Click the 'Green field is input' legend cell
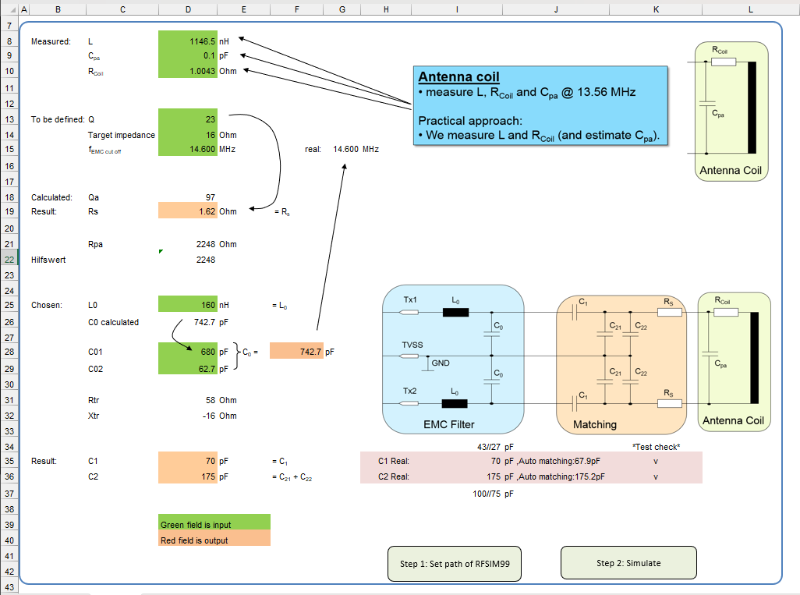 pyautogui.click(x=214, y=523)
